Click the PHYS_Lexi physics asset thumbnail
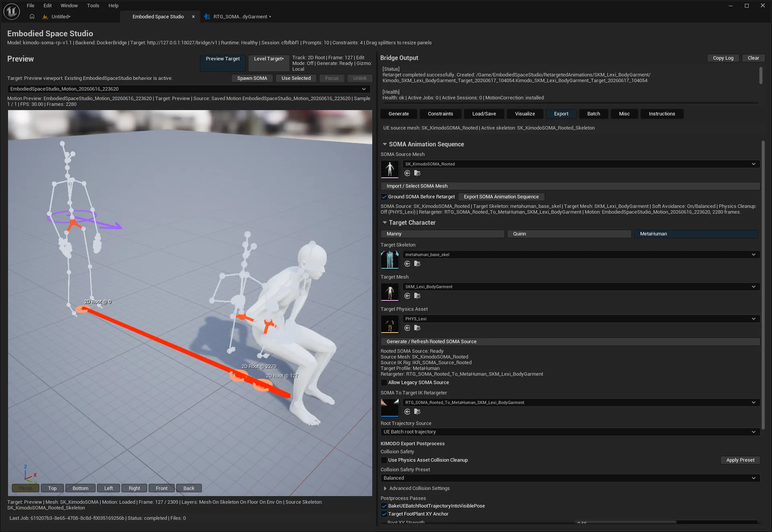 (390, 324)
